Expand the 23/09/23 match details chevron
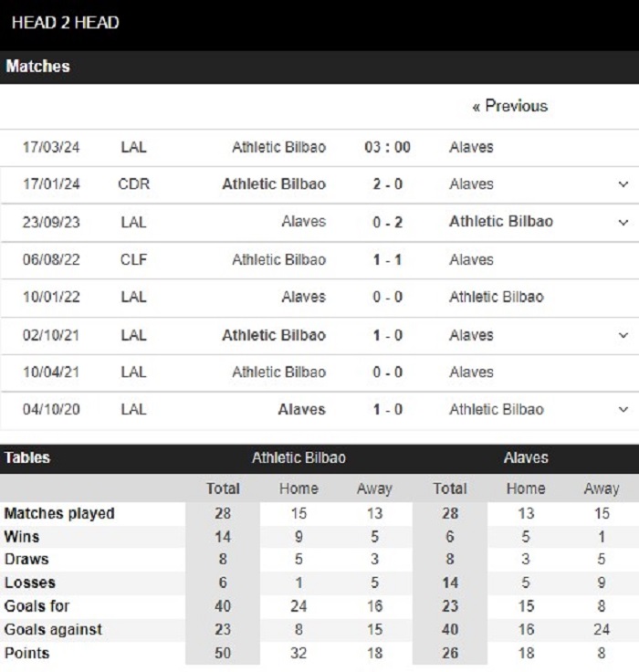The height and width of the screenshot is (672, 639). click(x=623, y=223)
